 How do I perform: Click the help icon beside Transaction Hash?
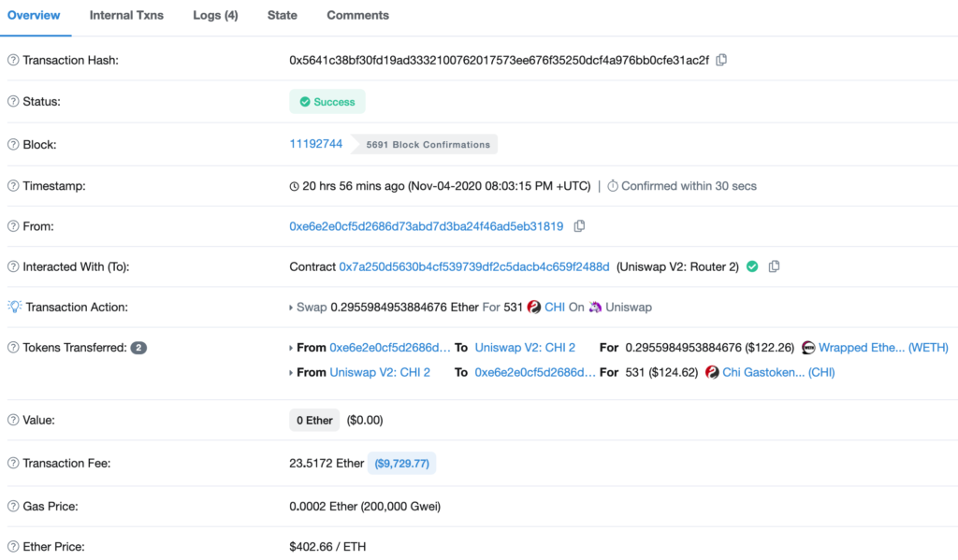click(13, 60)
